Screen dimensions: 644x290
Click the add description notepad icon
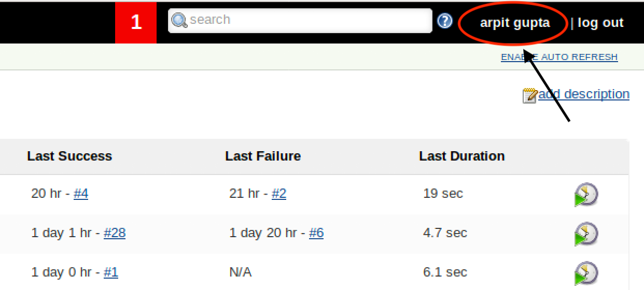(529, 95)
